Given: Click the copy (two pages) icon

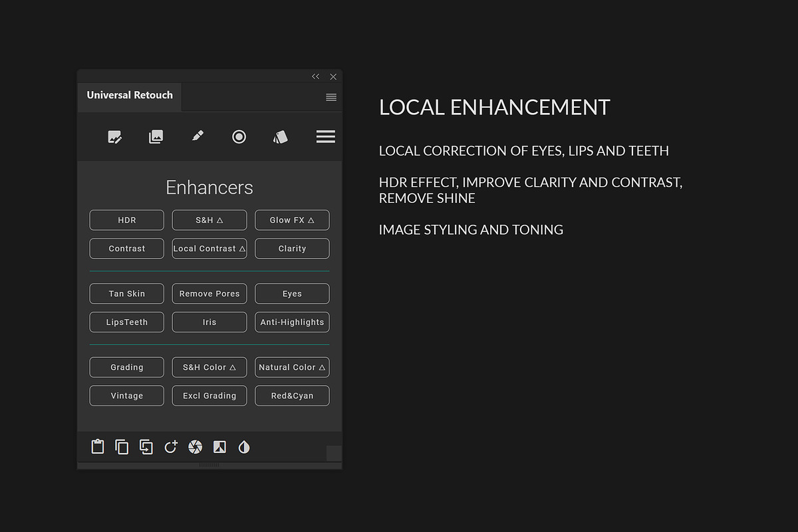Looking at the screenshot, I should (122, 447).
